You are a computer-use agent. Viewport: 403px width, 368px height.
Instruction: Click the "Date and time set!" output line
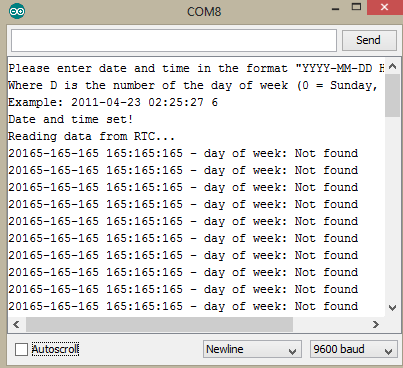(x=71, y=119)
